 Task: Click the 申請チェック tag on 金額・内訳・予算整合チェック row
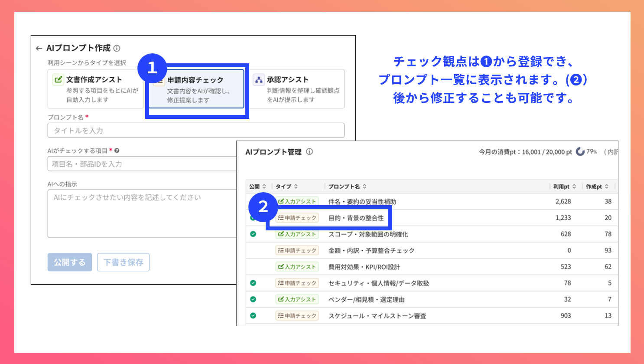[297, 251]
